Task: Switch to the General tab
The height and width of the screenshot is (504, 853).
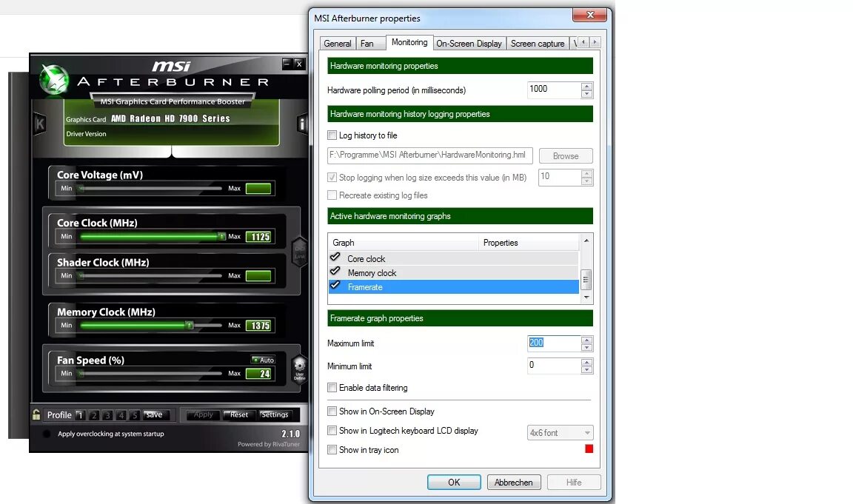Action: [x=338, y=44]
